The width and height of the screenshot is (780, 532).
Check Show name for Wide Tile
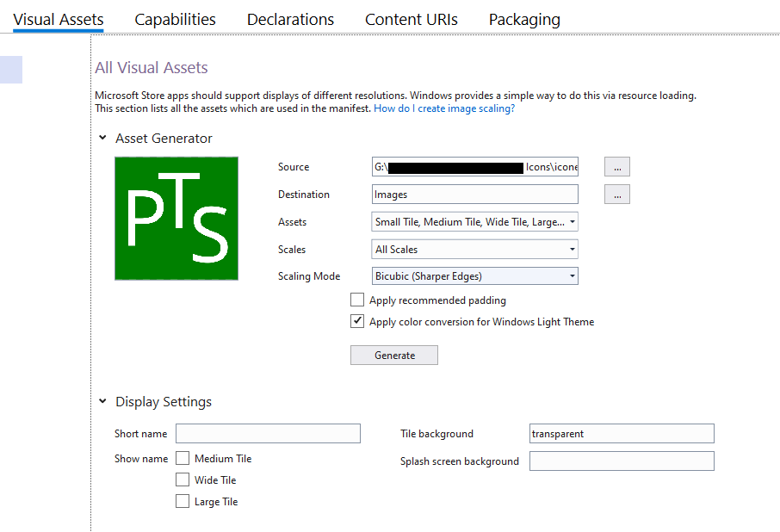tap(183, 480)
